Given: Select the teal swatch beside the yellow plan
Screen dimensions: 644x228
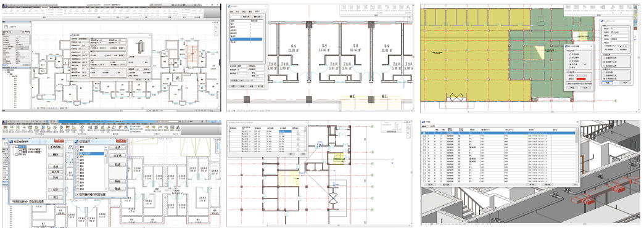Looking at the screenshot, I should point(636,25).
